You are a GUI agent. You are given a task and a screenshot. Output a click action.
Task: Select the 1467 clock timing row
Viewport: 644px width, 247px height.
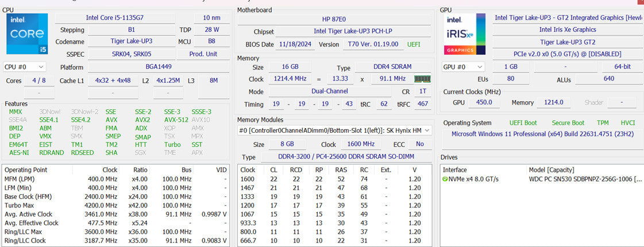(x=334, y=188)
